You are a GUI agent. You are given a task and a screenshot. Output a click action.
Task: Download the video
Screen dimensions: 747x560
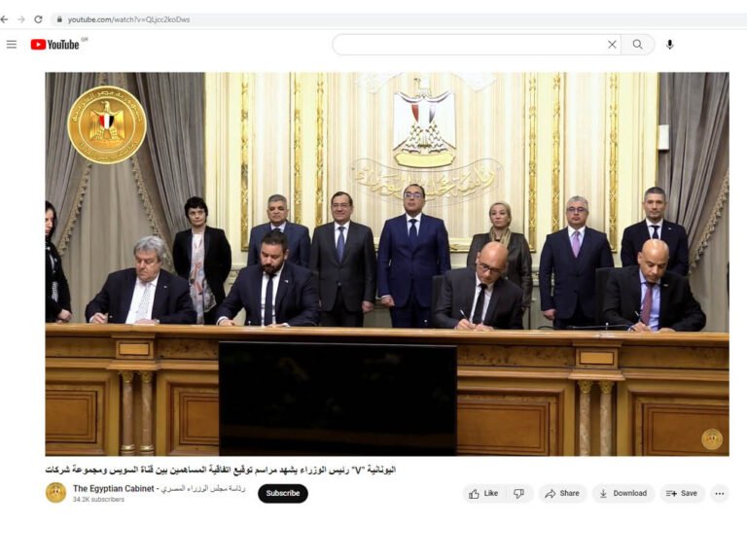(x=623, y=493)
